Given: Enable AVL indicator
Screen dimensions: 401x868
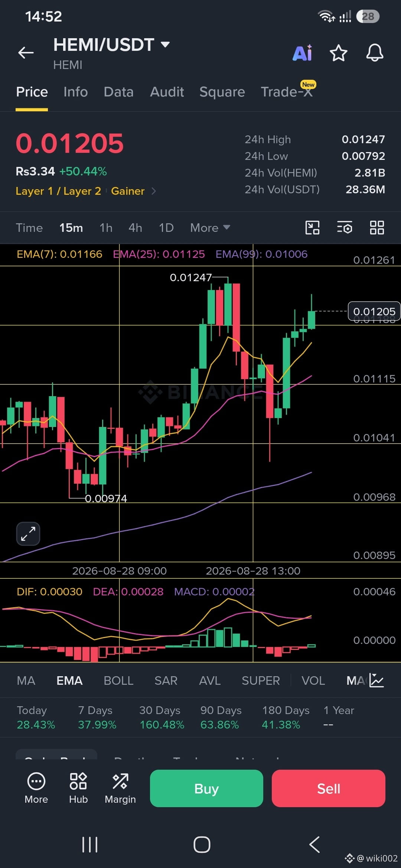Looking at the screenshot, I should point(210,680).
